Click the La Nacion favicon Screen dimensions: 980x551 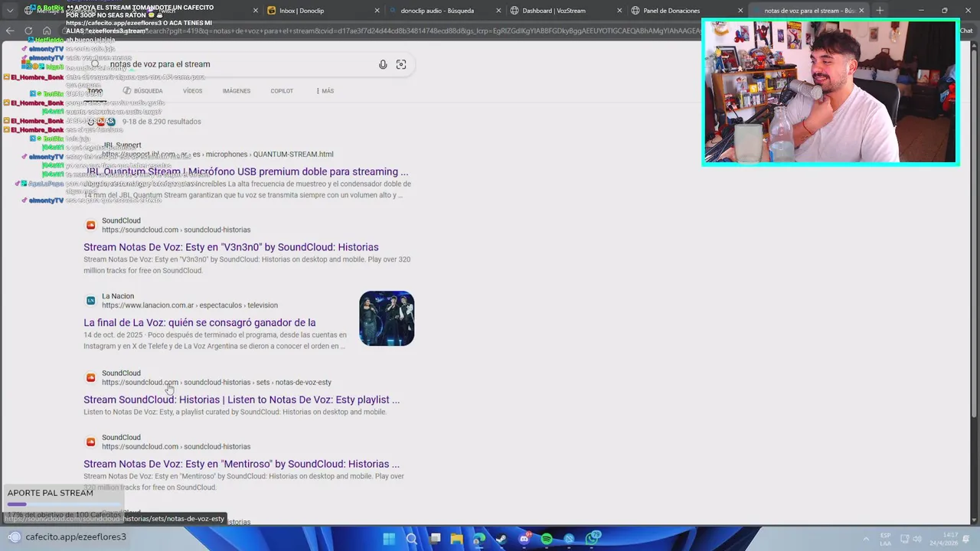click(x=90, y=301)
